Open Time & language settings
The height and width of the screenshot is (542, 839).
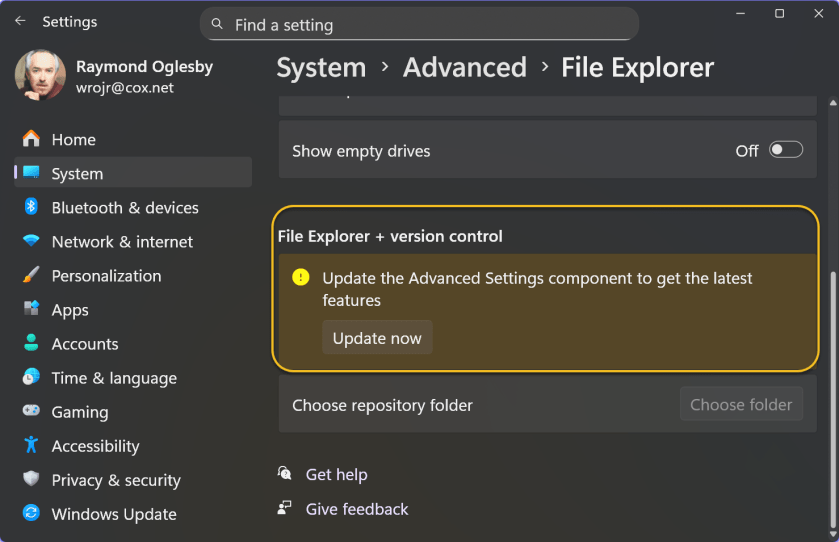pos(114,378)
